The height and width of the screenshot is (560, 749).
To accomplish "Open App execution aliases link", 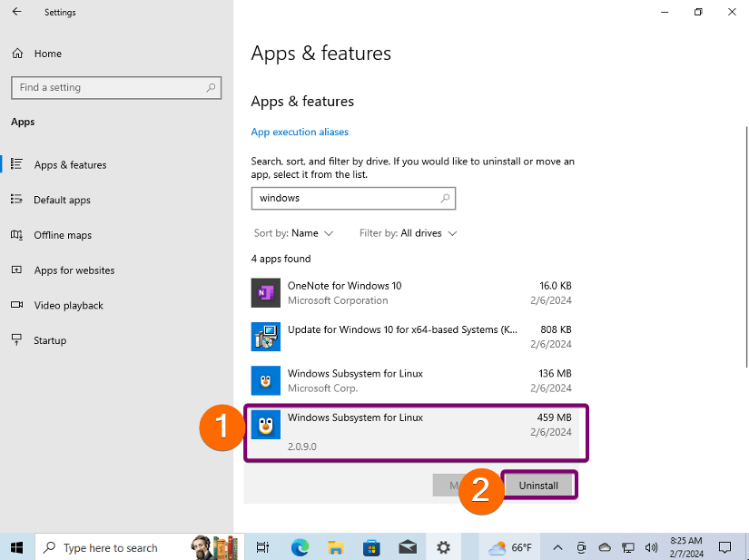I will coord(300,132).
